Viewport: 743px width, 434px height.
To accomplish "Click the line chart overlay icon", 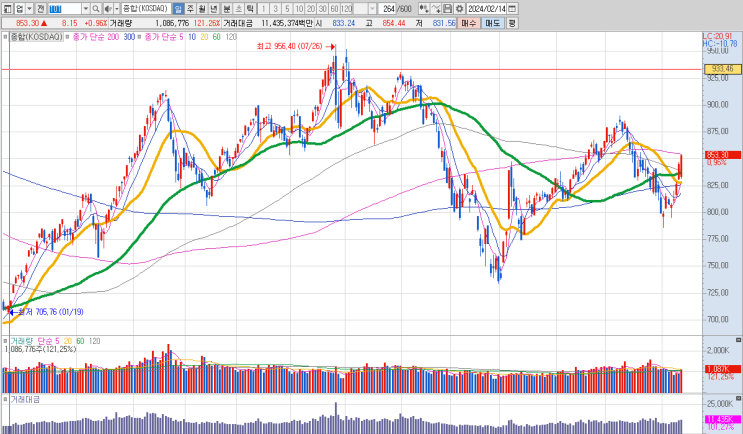I will click(436, 9).
